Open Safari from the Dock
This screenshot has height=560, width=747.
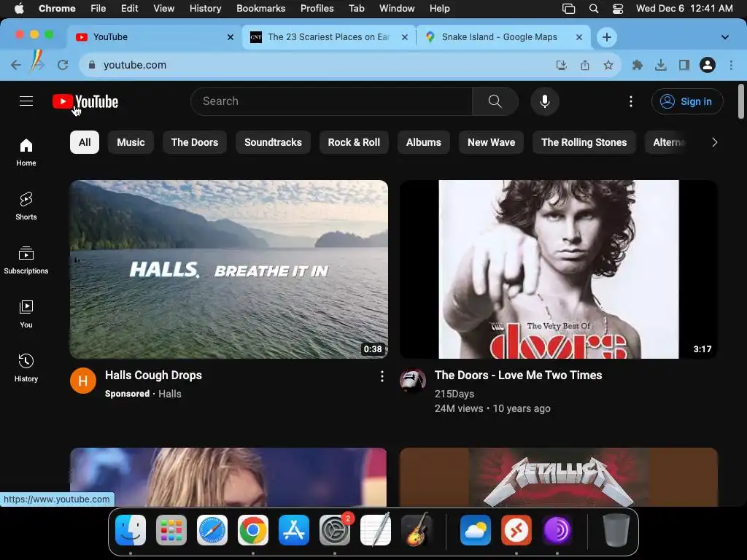pyautogui.click(x=212, y=530)
